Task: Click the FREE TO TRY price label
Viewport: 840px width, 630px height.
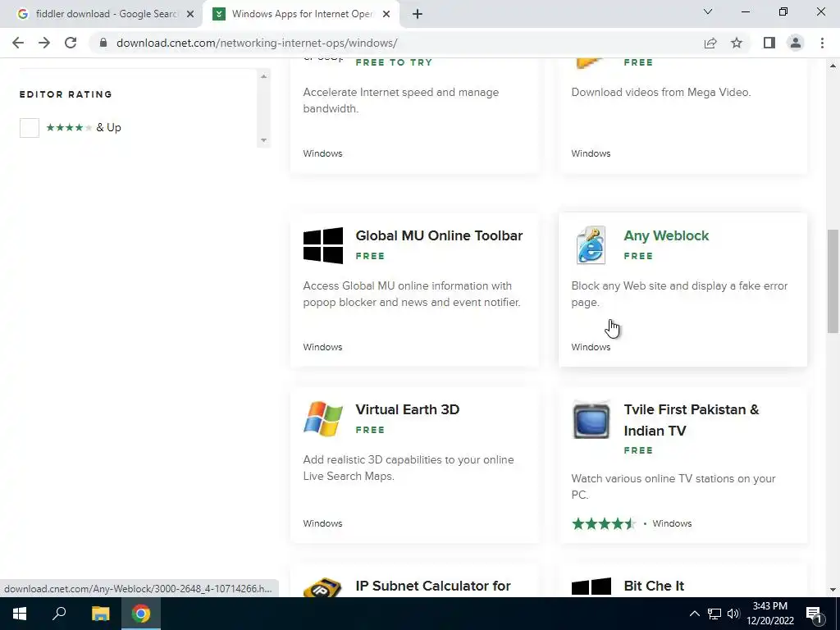Action: coord(394,62)
